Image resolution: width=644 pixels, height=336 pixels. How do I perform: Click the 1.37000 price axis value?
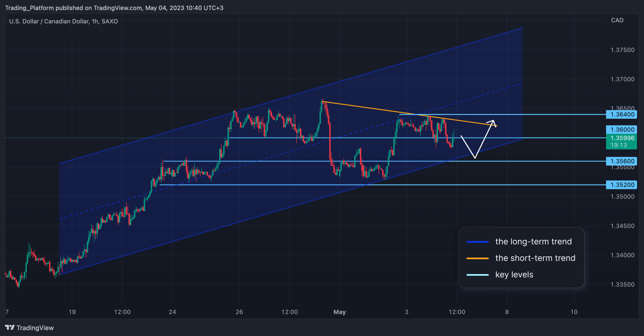pos(623,79)
